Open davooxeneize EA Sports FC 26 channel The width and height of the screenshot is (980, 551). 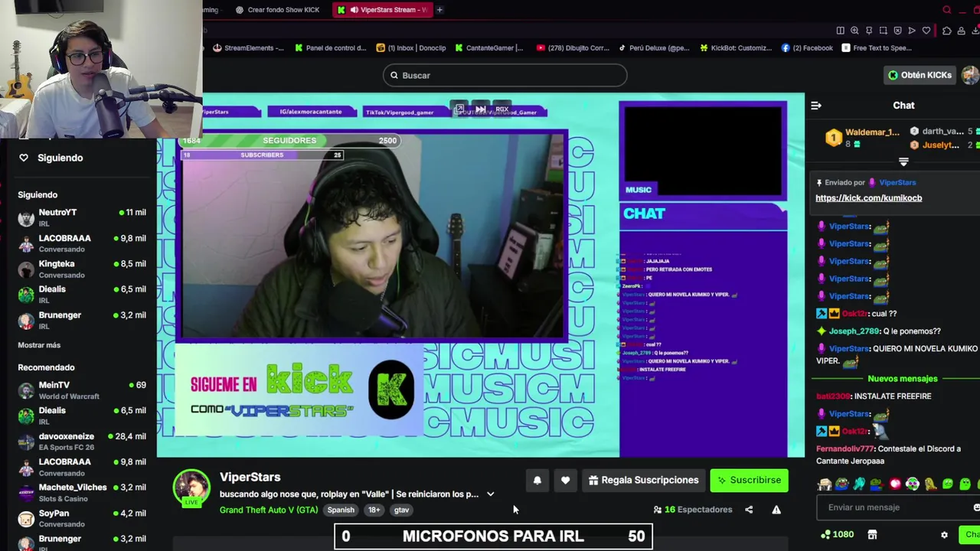point(82,442)
